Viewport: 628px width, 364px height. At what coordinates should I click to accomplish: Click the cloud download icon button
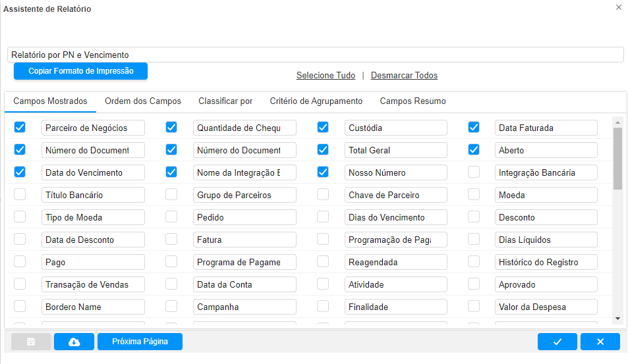click(74, 342)
